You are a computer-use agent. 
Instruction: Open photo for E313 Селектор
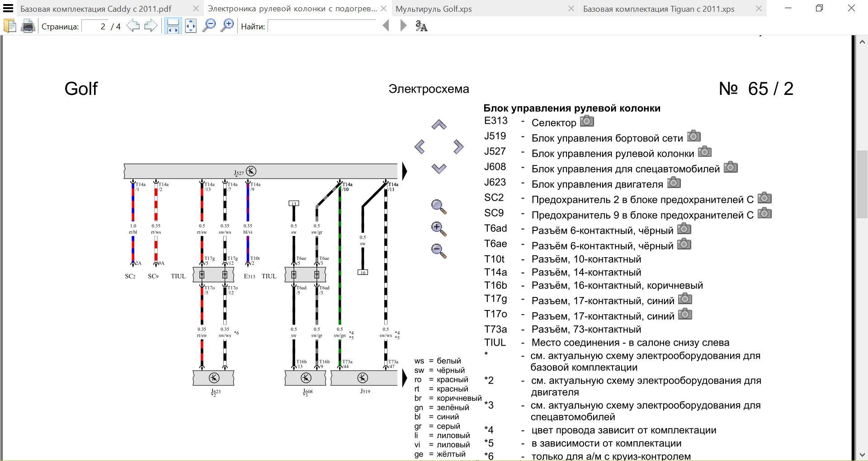tap(587, 121)
